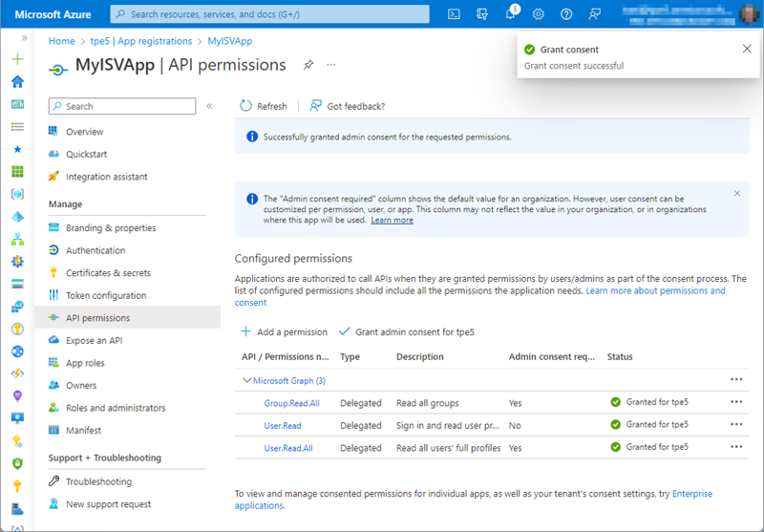
Task: Open the User.Read permission link
Action: [x=283, y=425]
